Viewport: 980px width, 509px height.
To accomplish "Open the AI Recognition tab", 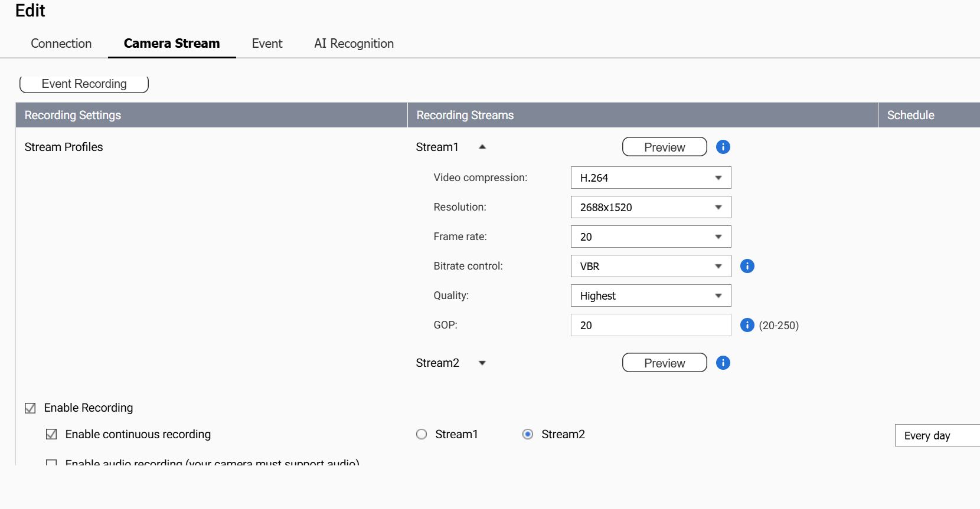I will pos(354,44).
